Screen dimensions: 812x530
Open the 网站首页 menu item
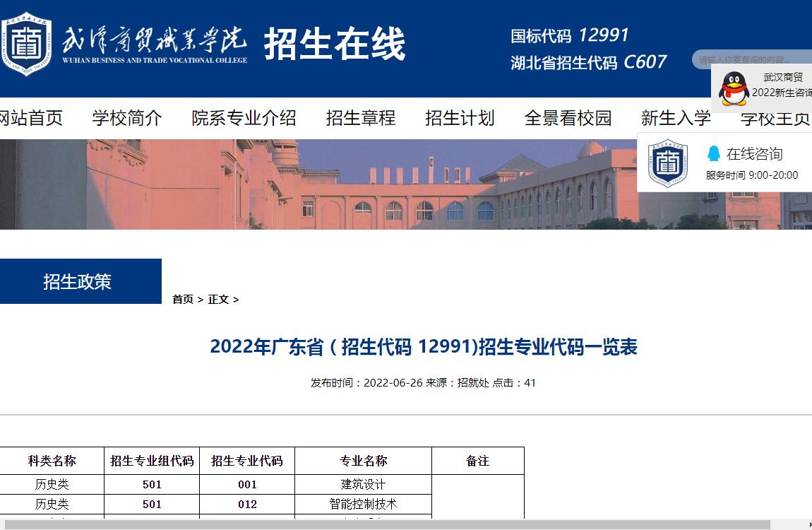30,118
